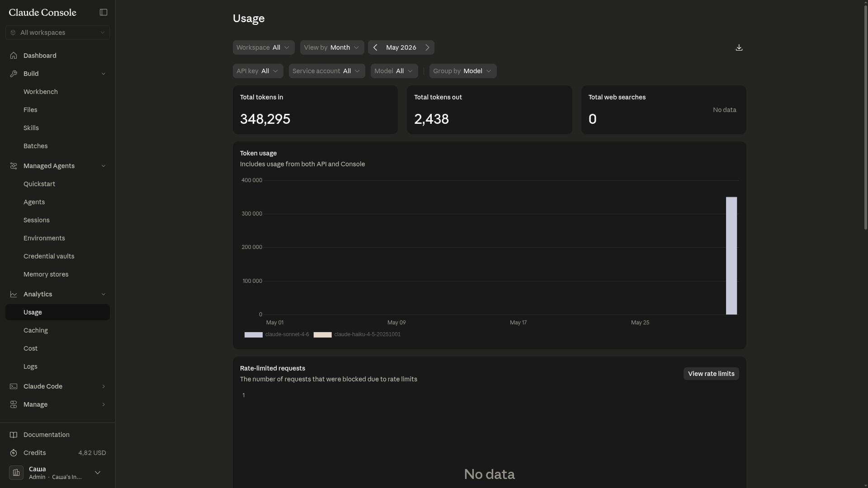Expand the Claude Code section chevron
Screen dimensions: 868x488
[104, 386]
